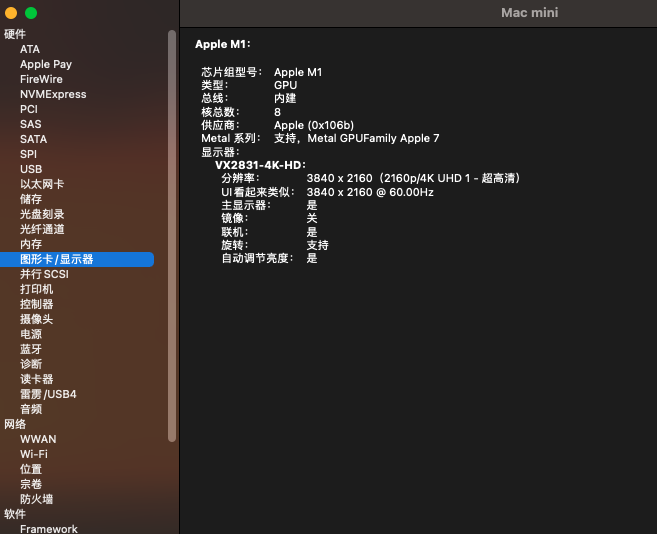Click the Apple Pay sidebar item

click(46, 64)
